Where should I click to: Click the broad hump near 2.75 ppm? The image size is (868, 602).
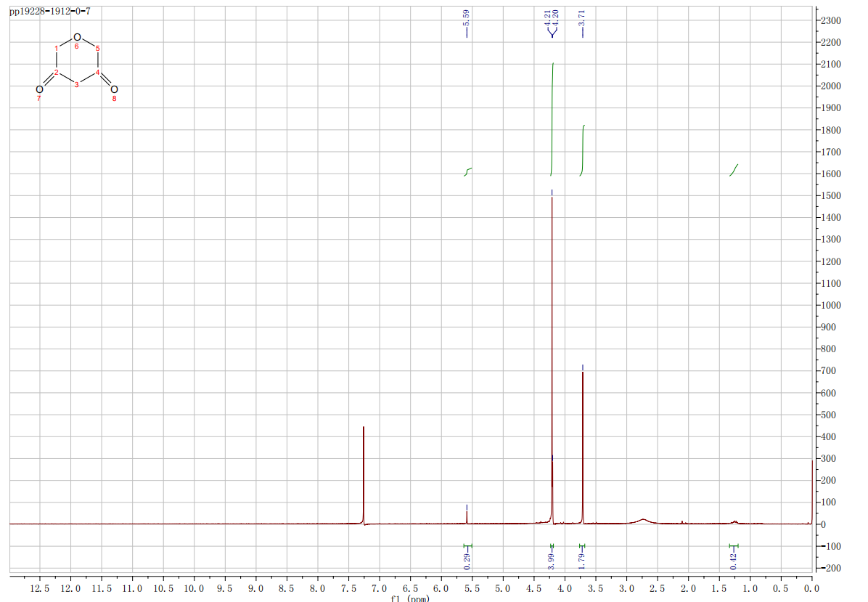[x=643, y=520]
